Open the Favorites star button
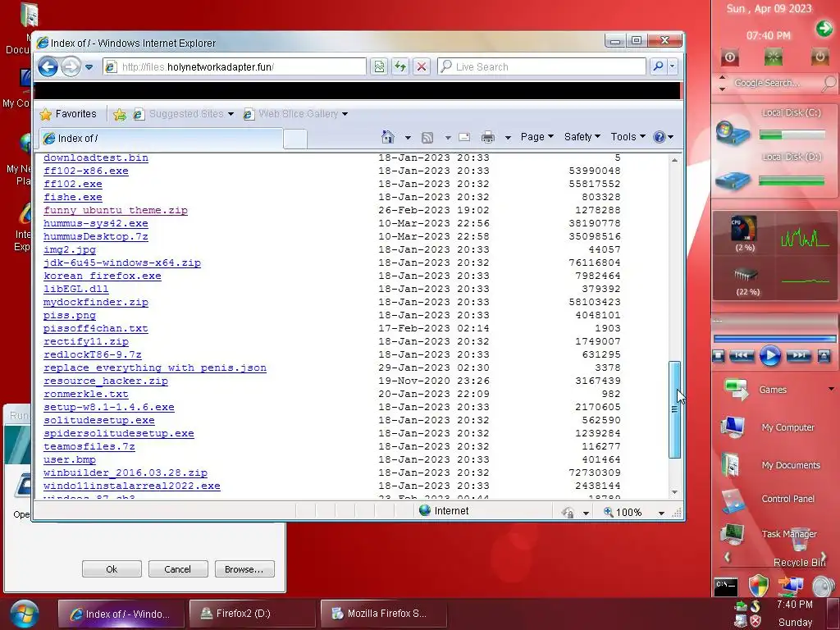This screenshot has height=630, width=840. pos(68,114)
